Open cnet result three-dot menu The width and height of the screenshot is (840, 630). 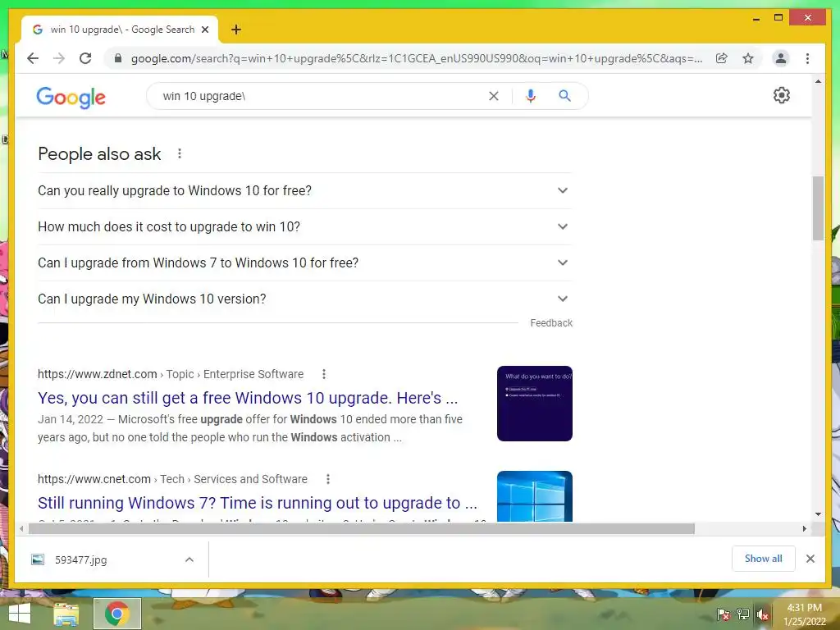328,479
